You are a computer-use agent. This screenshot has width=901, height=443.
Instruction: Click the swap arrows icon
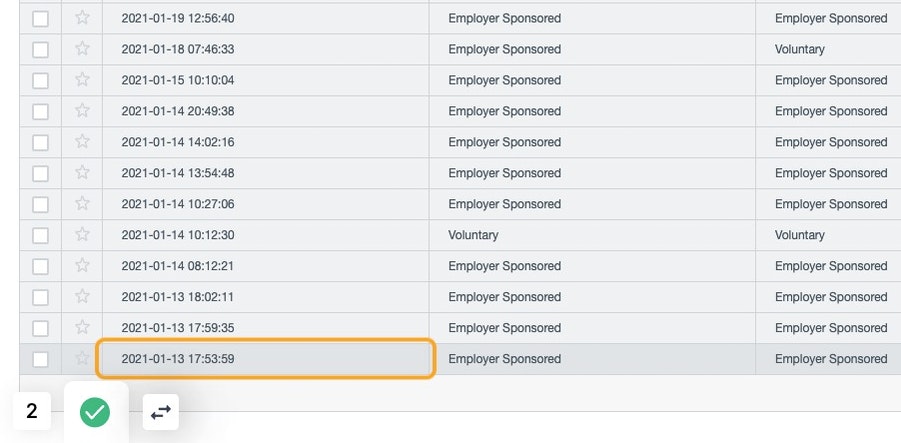click(161, 412)
